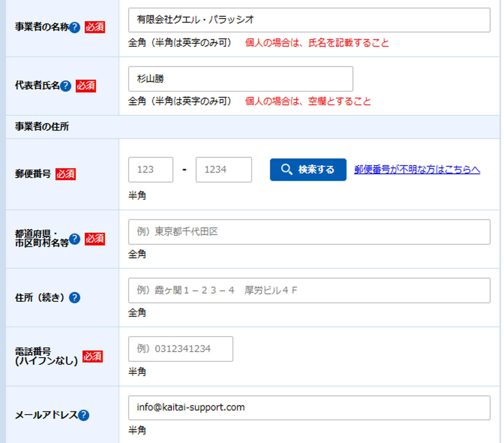504x443 pixels.
Task: Open help tooltip for 代表者氏名
Action: coord(66,86)
